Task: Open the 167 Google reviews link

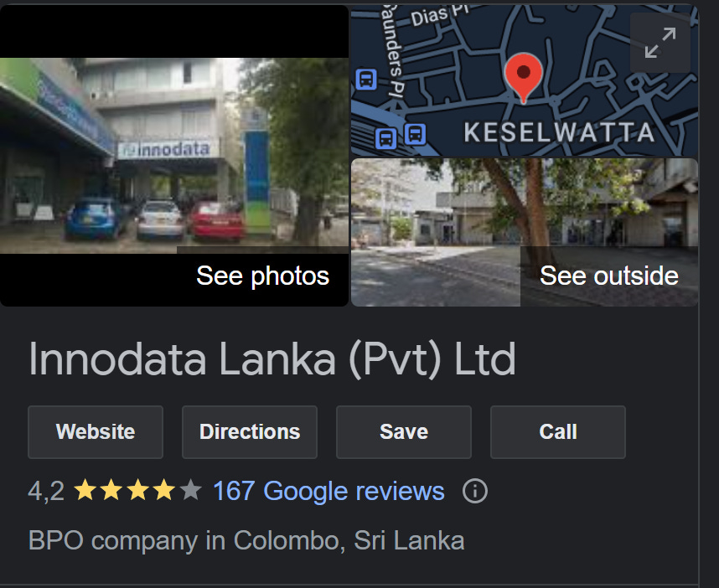Action: [x=328, y=492]
